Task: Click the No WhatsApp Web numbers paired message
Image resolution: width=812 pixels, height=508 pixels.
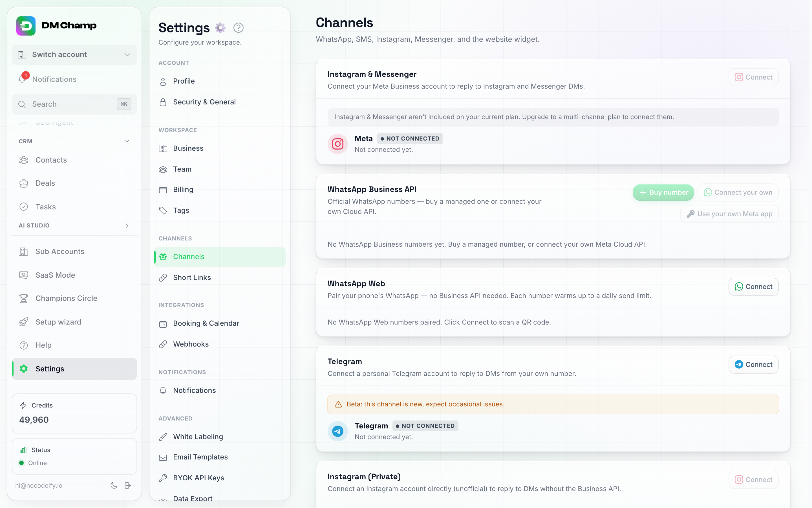Action: pos(439,322)
